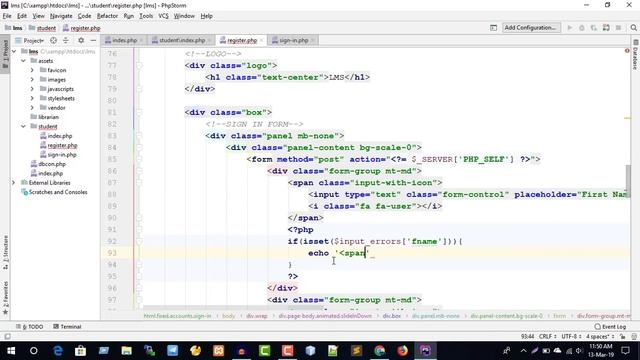
Task: Collapse the assets folder
Action: click(x=23, y=61)
